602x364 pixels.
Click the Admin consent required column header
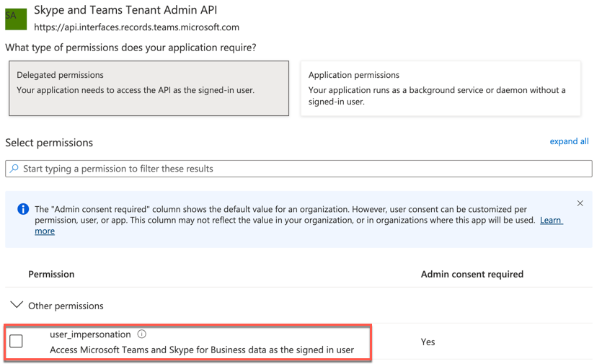[x=472, y=274]
